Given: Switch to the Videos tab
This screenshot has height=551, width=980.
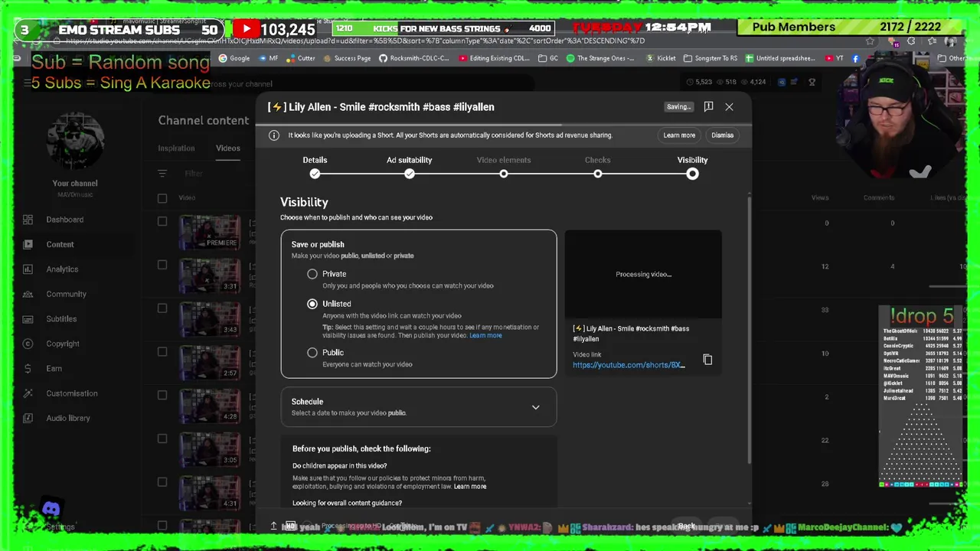Looking at the screenshot, I should click(x=227, y=148).
